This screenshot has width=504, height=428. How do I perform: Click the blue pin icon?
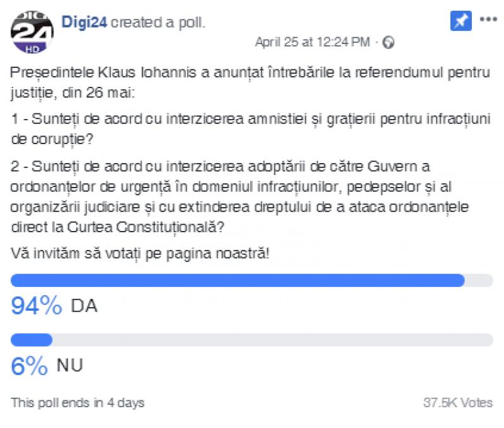pyautogui.click(x=460, y=20)
